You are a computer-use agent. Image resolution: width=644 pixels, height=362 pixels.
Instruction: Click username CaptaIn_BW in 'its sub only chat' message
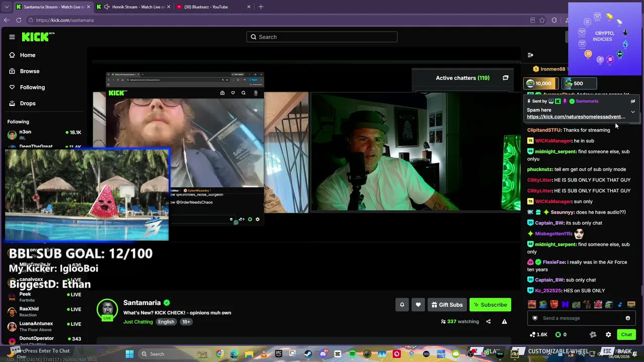tap(549, 223)
